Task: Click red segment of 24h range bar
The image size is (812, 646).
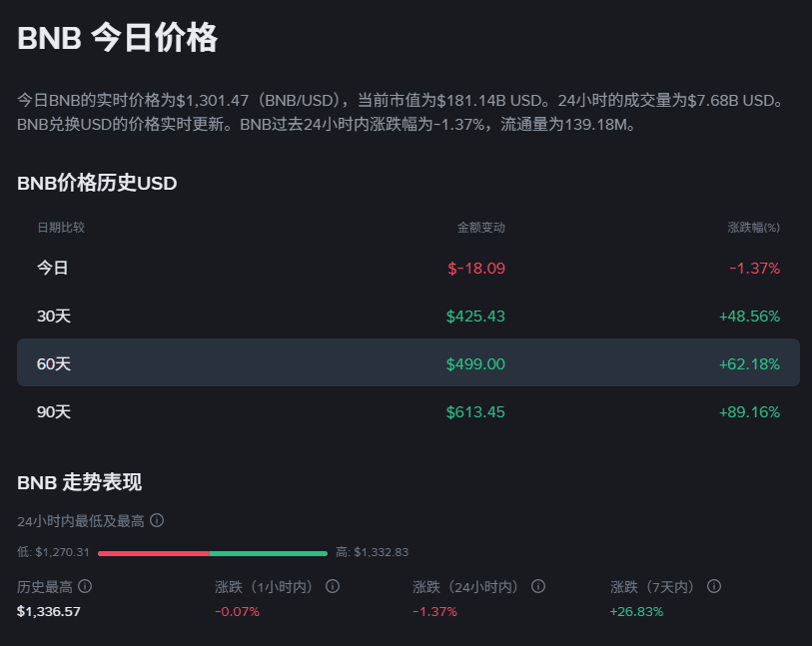Action: coord(153,552)
